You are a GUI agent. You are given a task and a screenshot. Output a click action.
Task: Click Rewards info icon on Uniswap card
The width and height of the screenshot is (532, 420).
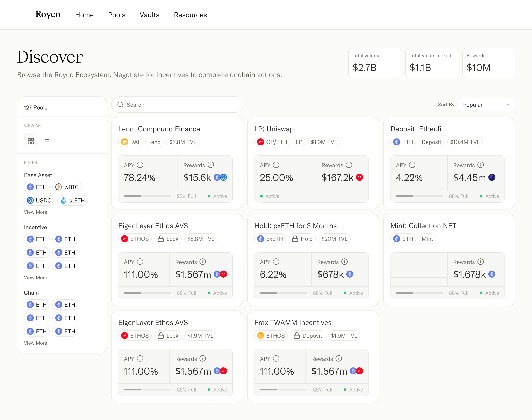pyautogui.click(x=349, y=165)
